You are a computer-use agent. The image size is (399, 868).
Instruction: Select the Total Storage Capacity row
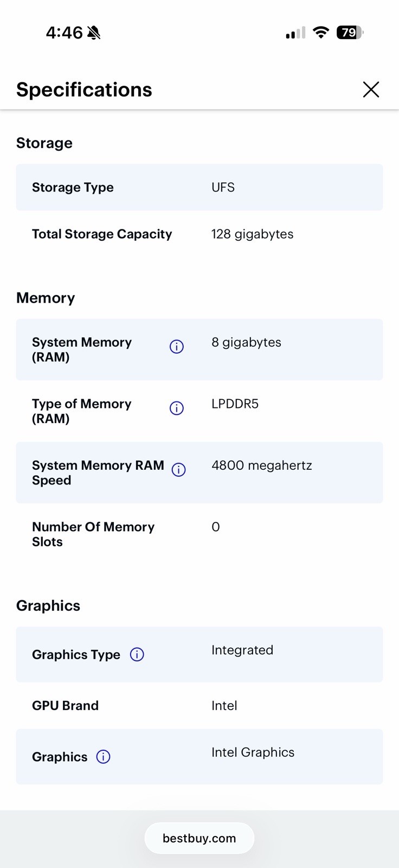coord(200,234)
